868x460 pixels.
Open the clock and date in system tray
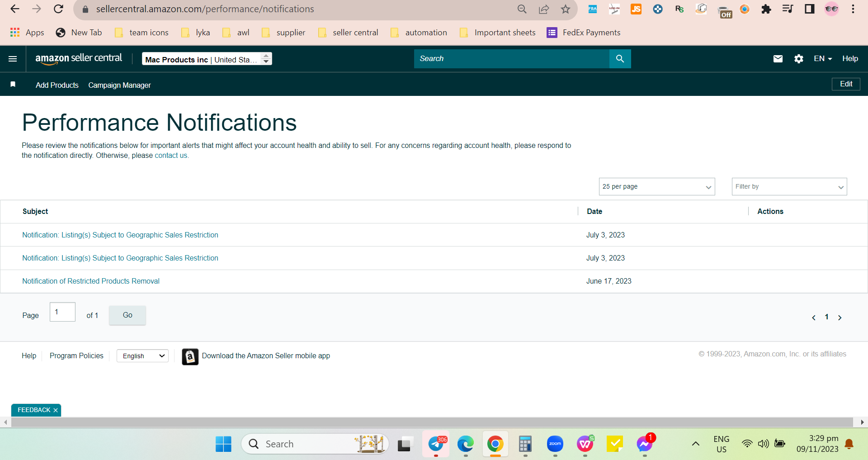817,444
